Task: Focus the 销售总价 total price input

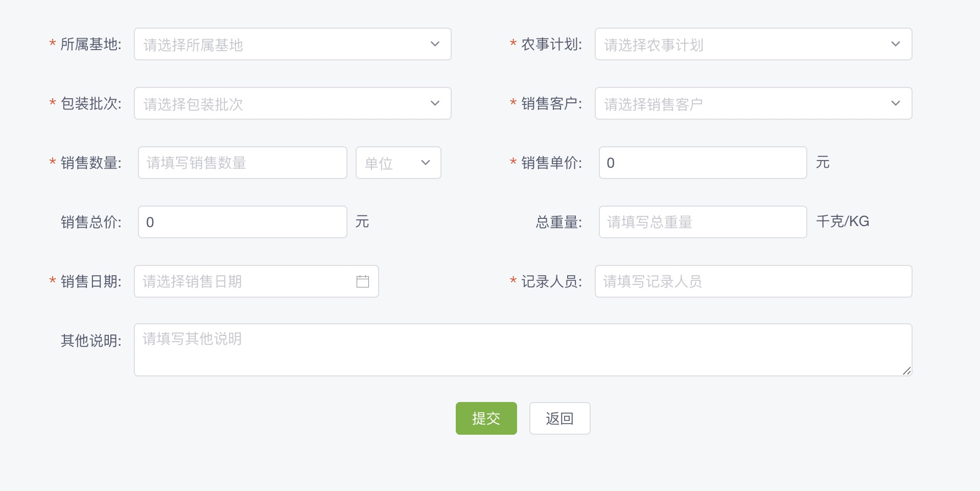Action: coord(243,222)
